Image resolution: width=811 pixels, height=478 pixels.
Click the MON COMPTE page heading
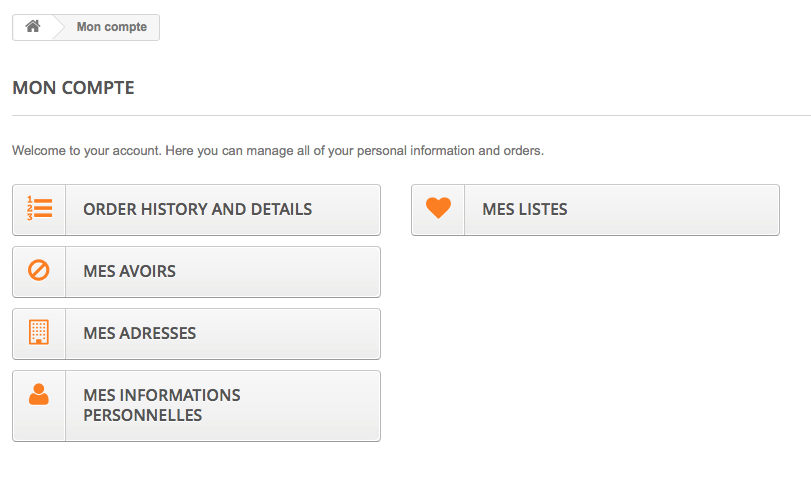click(x=73, y=88)
